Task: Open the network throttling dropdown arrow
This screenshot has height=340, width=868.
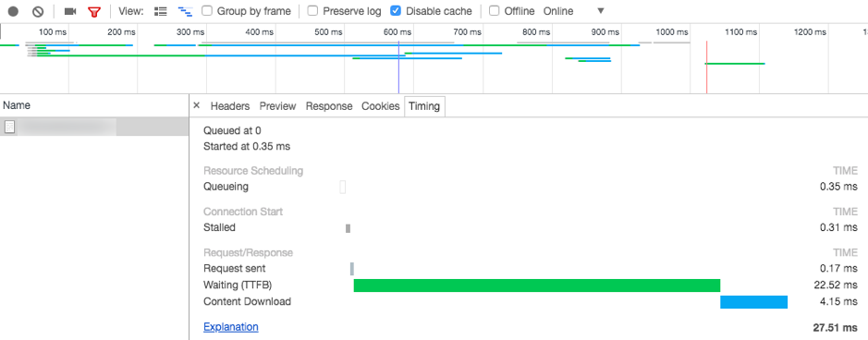Action: (601, 11)
